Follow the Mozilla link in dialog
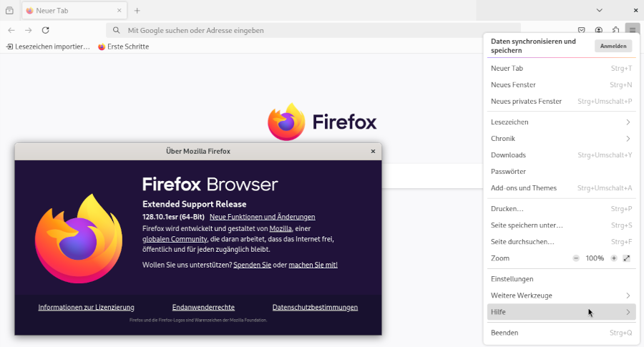 click(x=280, y=228)
